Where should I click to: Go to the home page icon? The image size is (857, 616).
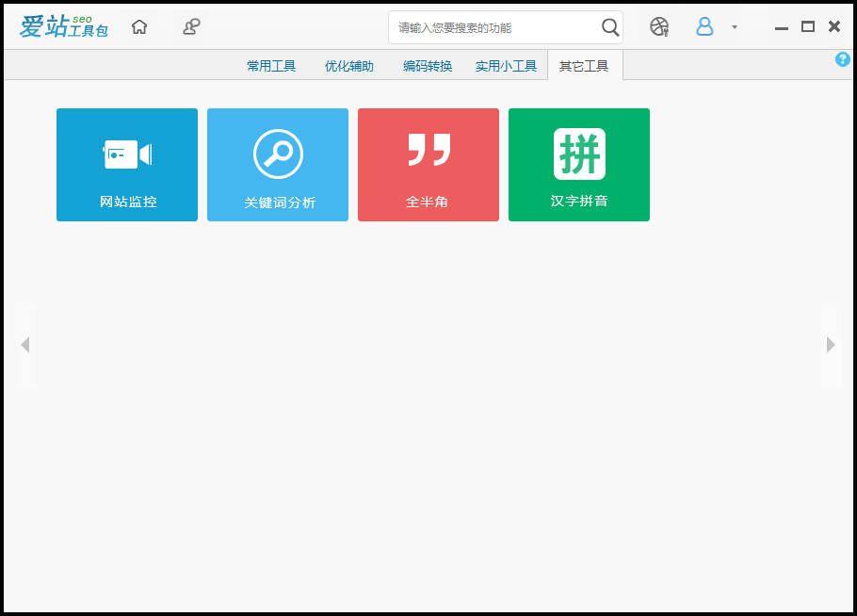(139, 26)
